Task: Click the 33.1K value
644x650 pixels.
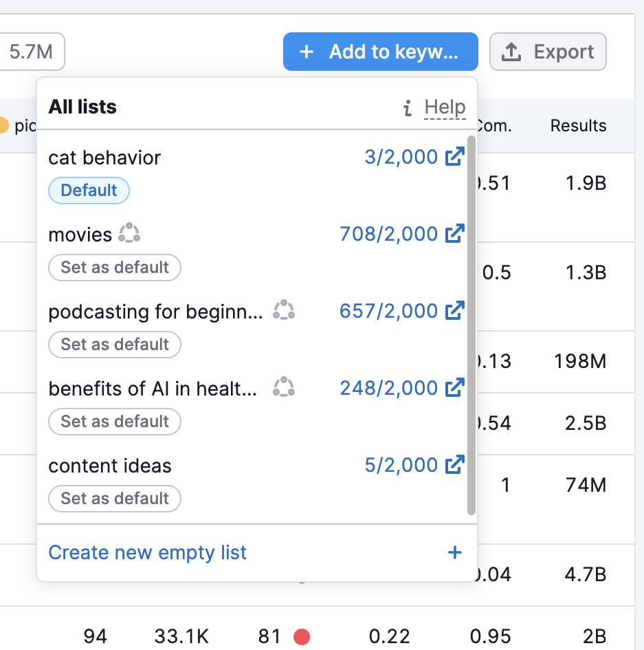Action: point(182,637)
